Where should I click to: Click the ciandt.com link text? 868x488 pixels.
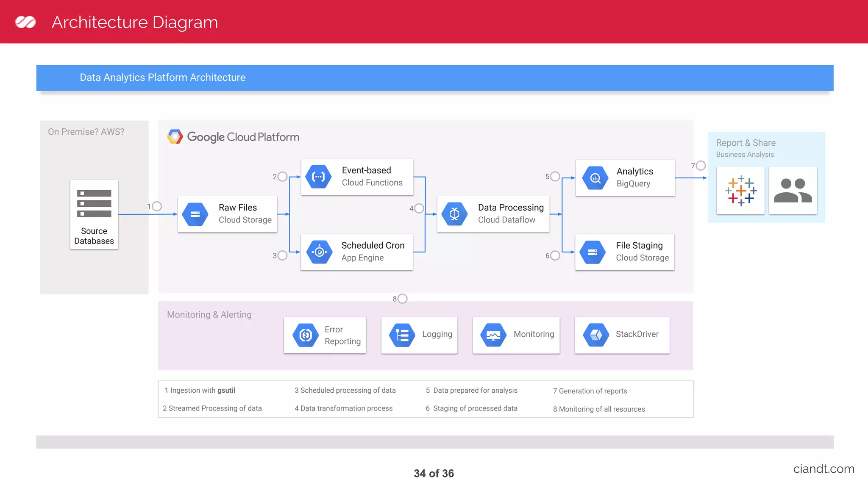point(823,469)
